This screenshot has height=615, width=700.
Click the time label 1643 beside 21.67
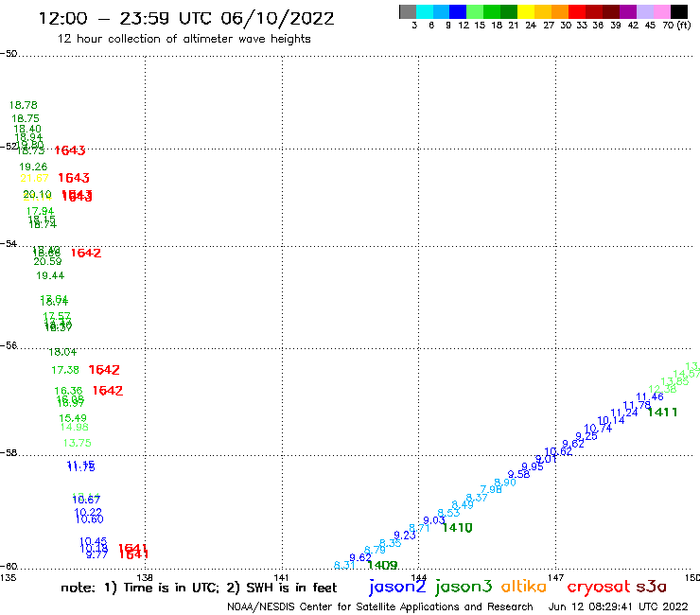74,178
